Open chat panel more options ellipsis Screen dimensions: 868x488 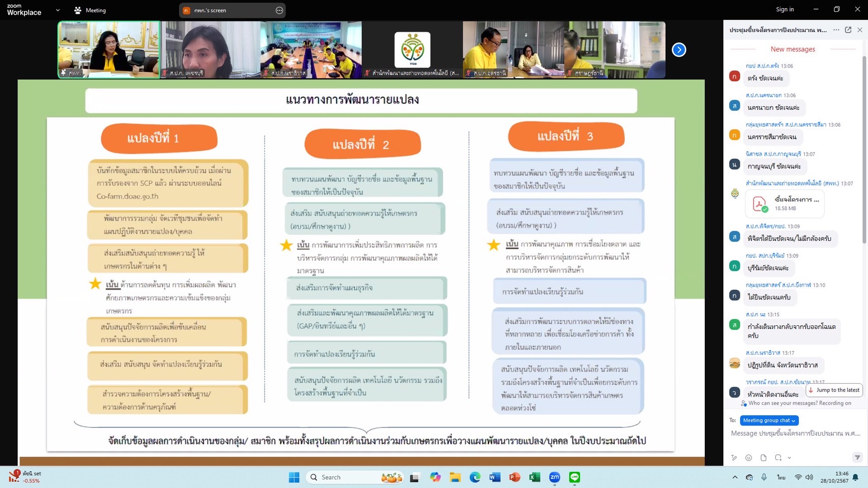(x=836, y=30)
